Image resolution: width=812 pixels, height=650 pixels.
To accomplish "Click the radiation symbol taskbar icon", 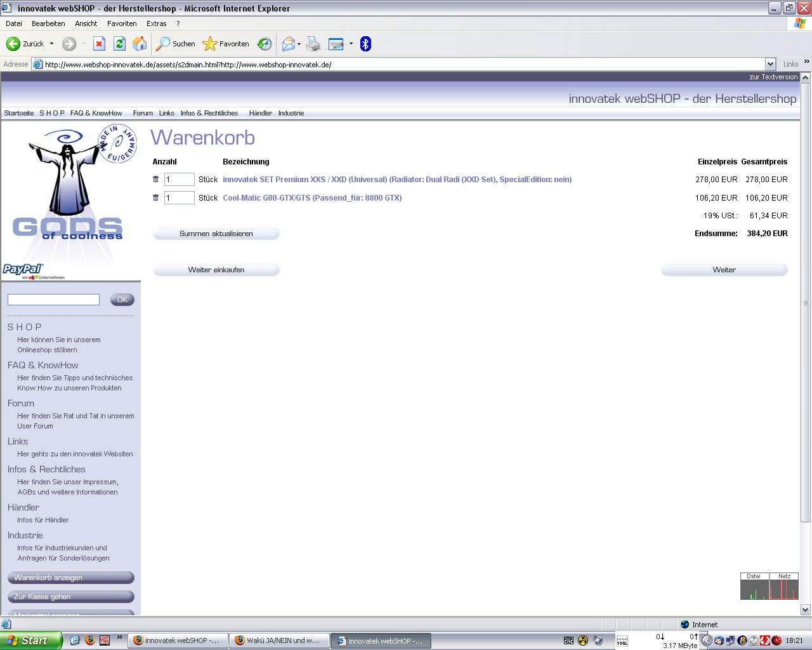I will 583,640.
